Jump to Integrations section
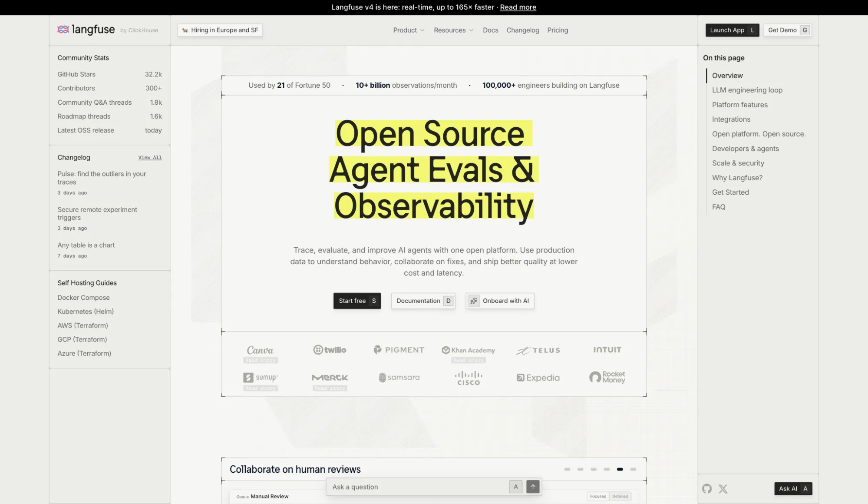The width and height of the screenshot is (868, 504). click(731, 119)
